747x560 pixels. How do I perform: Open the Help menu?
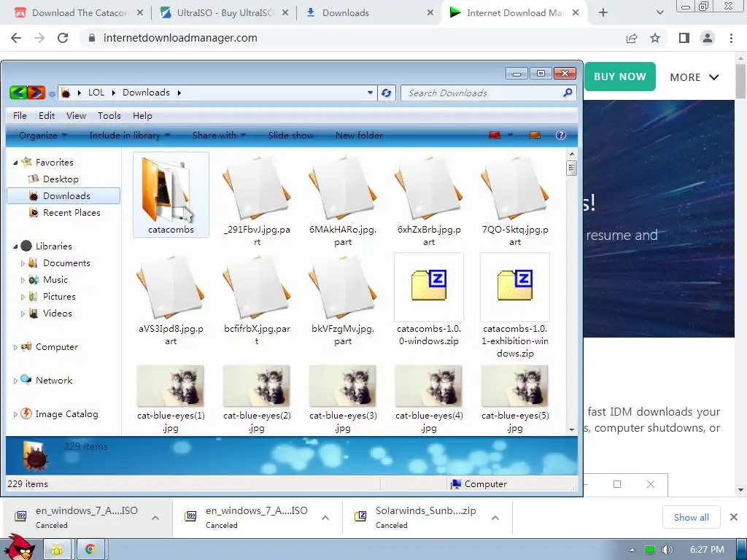pyautogui.click(x=142, y=116)
